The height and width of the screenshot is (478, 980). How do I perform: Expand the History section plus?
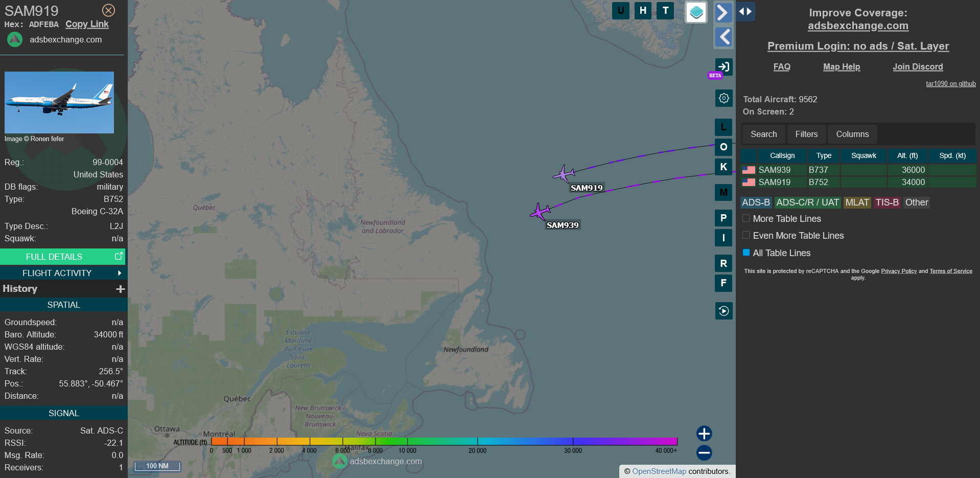point(121,289)
